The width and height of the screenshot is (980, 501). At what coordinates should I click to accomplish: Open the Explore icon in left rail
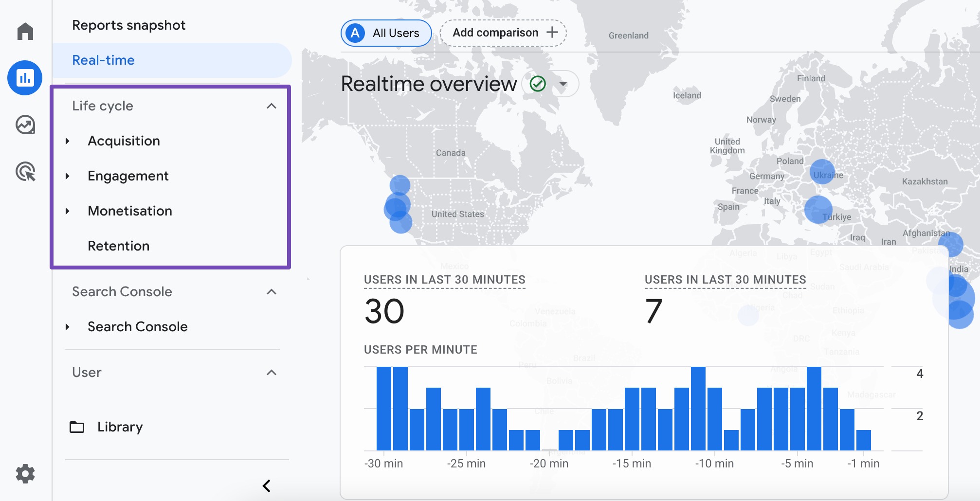pos(25,125)
